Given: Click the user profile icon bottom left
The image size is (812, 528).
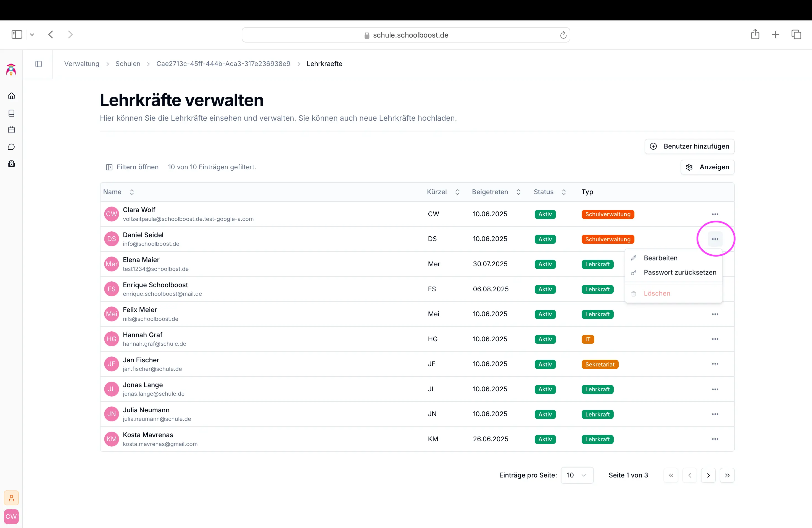Looking at the screenshot, I should pyautogui.click(x=11, y=498).
